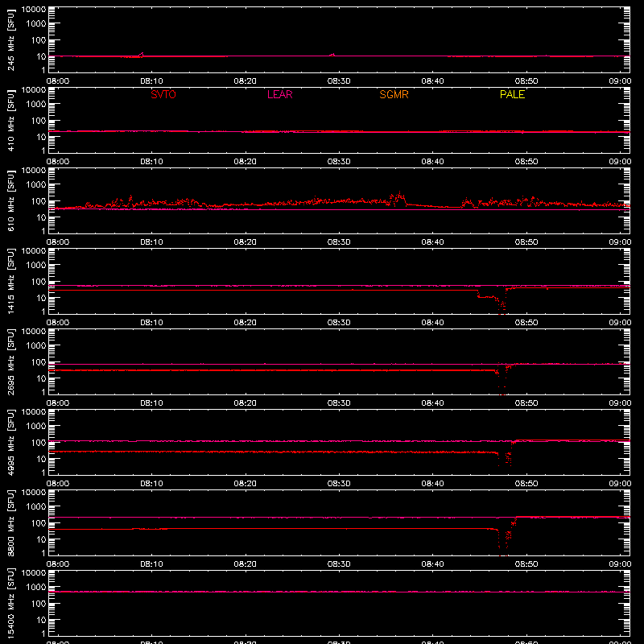This screenshot has width=644, height=644.
Task: Click 08:10 tick under 2695 MHz panel
Action: (151, 403)
